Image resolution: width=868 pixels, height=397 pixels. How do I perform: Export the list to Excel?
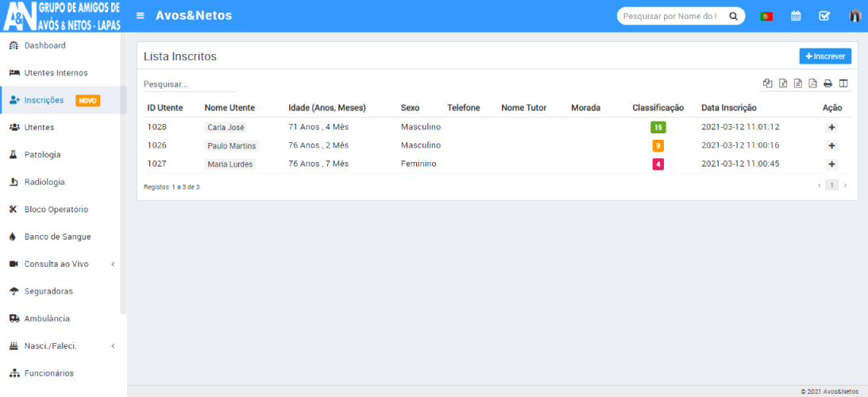pos(782,83)
